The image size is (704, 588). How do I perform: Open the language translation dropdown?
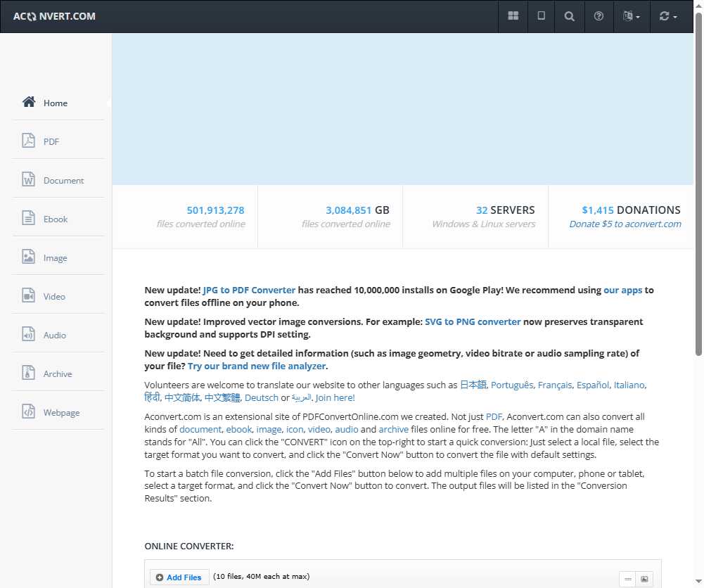(x=631, y=16)
